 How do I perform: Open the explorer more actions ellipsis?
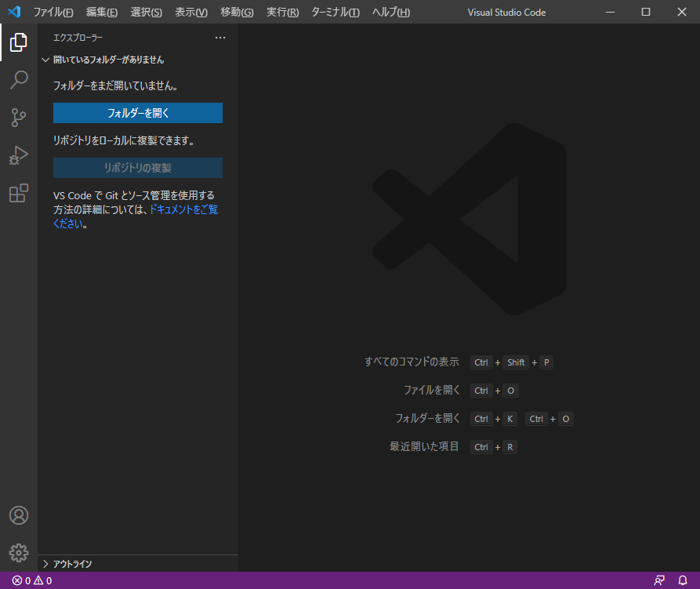tap(220, 38)
